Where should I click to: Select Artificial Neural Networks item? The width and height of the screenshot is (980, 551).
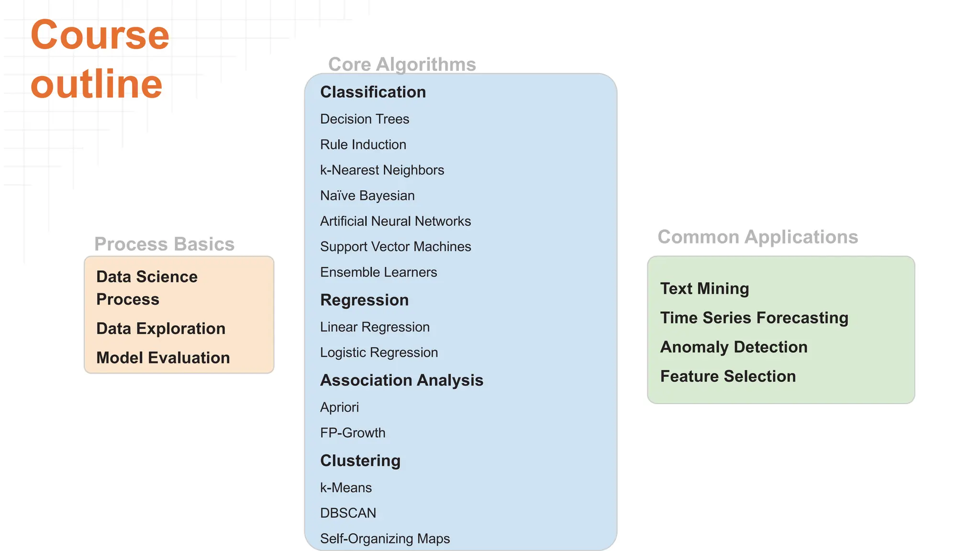point(395,221)
